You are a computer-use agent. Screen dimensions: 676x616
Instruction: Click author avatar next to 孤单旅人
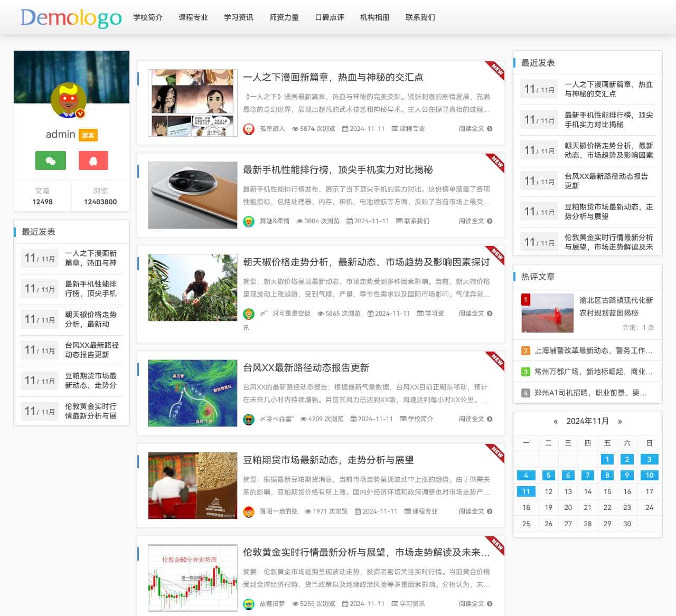[x=249, y=129]
